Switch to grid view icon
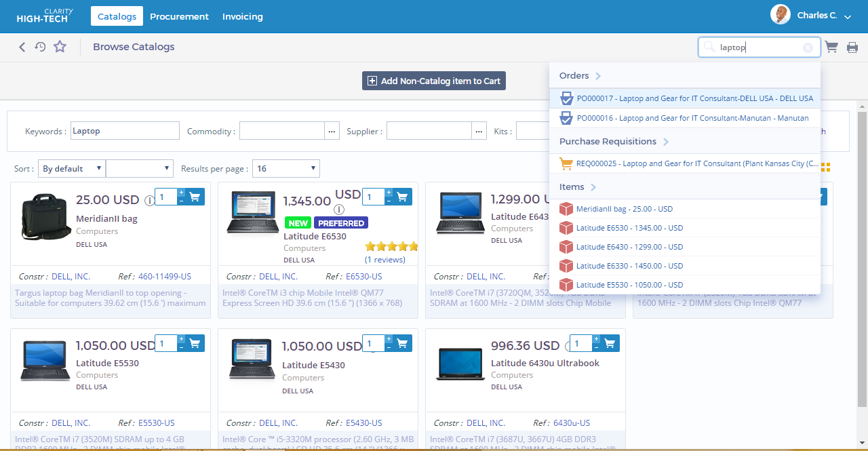The width and height of the screenshot is (868, 451). pos(825,168)
